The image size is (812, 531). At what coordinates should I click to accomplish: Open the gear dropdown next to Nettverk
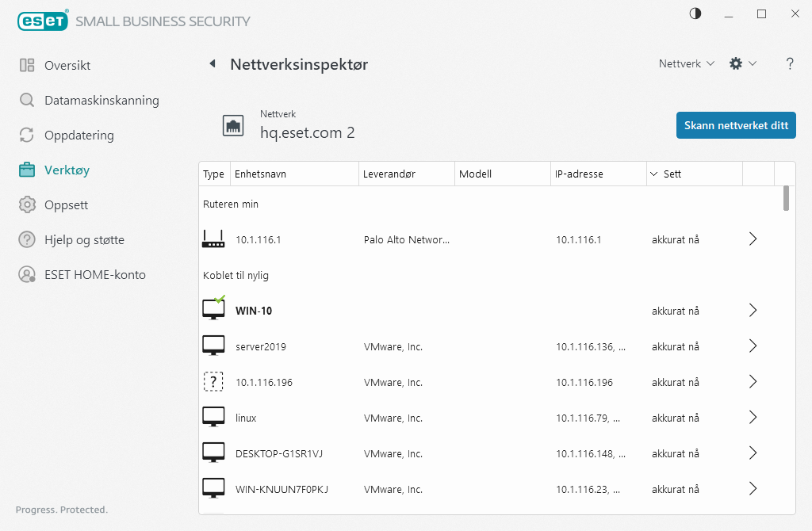coord(742,63)
